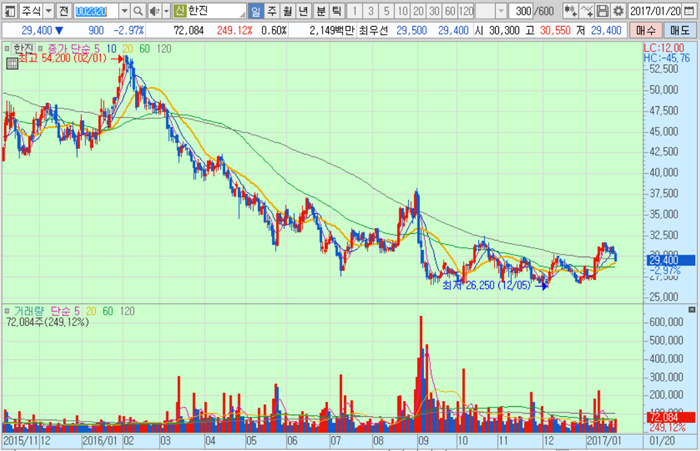The height and width of the screenshot is (451, 700).
Task: Select the 틱 (tick) chart tab
Action: [x=336, y=11]
